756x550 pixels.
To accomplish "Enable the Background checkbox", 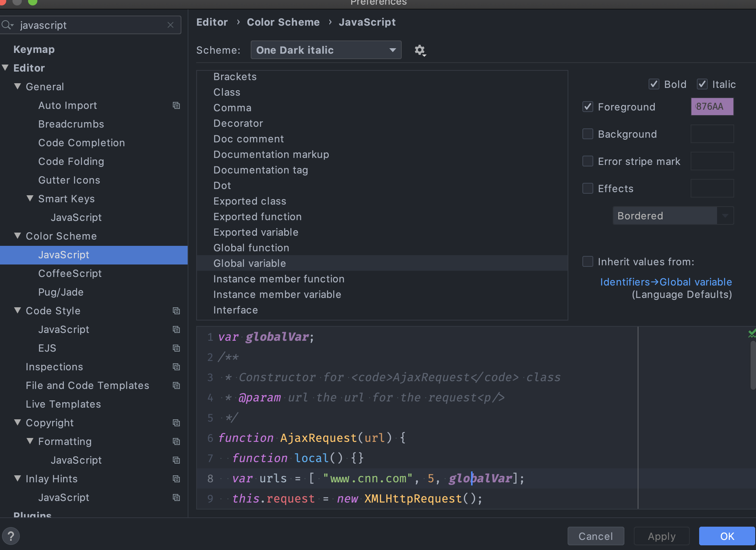I will (x=588, y=134).
